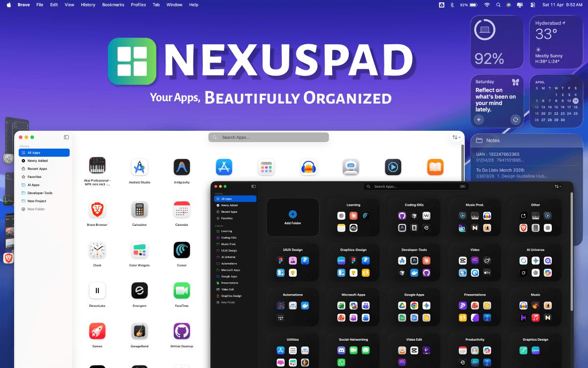This screenshot has width=588, height=368.
Task: Open the Bookmarks menu
Action: point(113,5)
